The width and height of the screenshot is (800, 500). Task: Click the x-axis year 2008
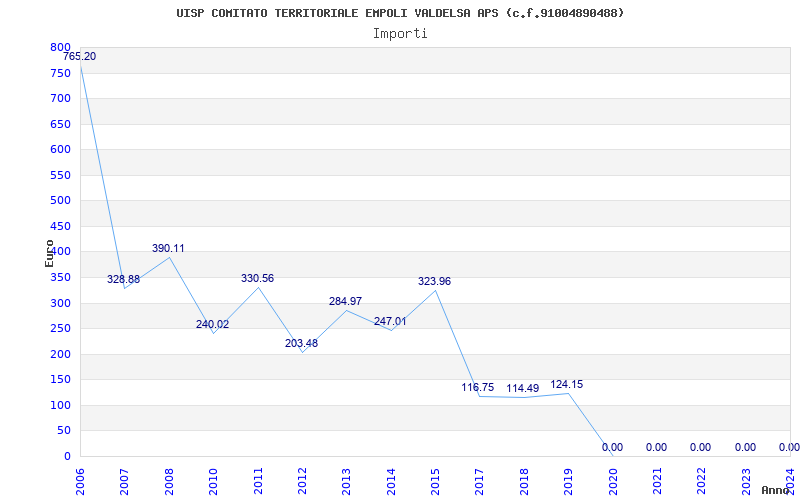coord(169,482)
